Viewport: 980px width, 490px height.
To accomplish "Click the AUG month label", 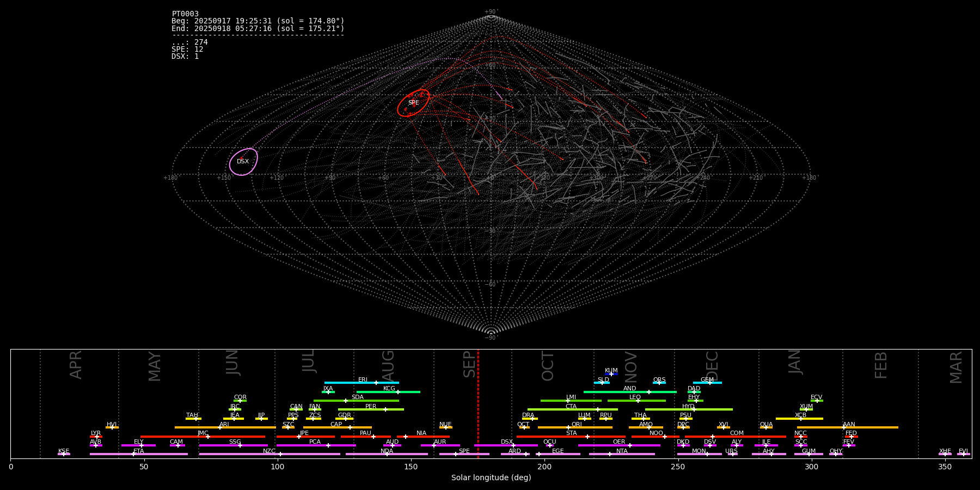I will click(388, 366).
